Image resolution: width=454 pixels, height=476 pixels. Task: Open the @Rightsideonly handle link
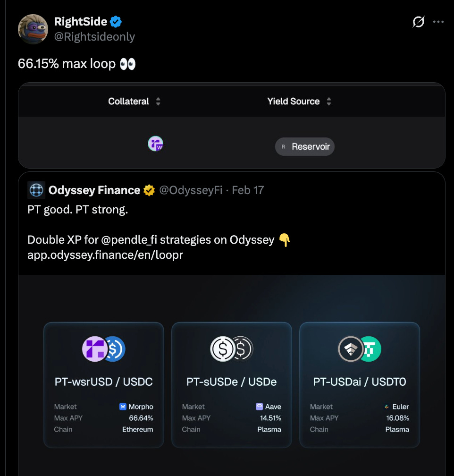click(x=94, y=37)
